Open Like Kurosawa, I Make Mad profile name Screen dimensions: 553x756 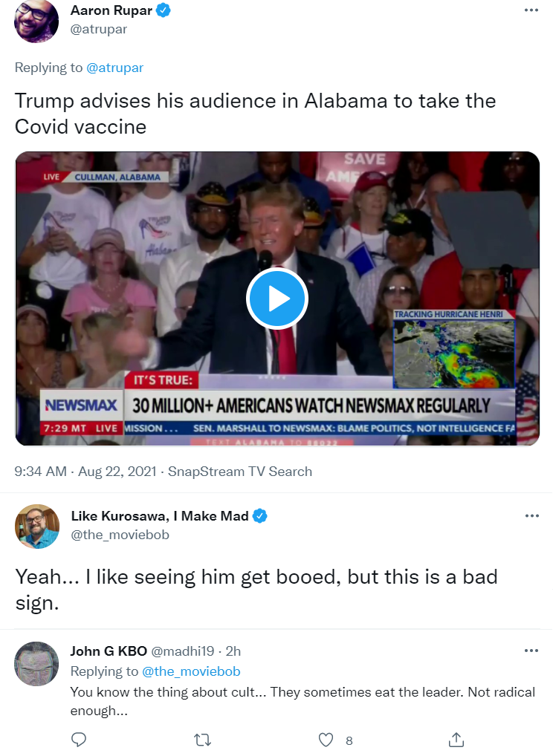point(160,516)
